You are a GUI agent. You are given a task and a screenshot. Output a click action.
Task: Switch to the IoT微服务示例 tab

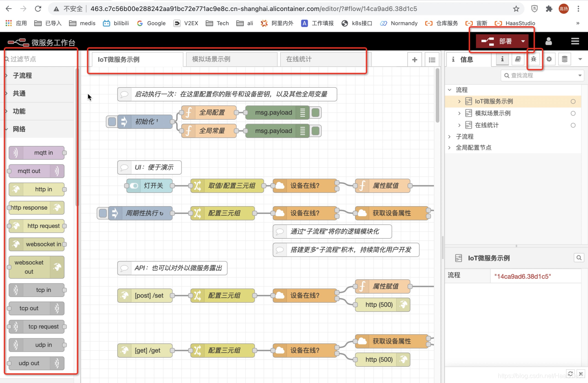click(138, 60)
